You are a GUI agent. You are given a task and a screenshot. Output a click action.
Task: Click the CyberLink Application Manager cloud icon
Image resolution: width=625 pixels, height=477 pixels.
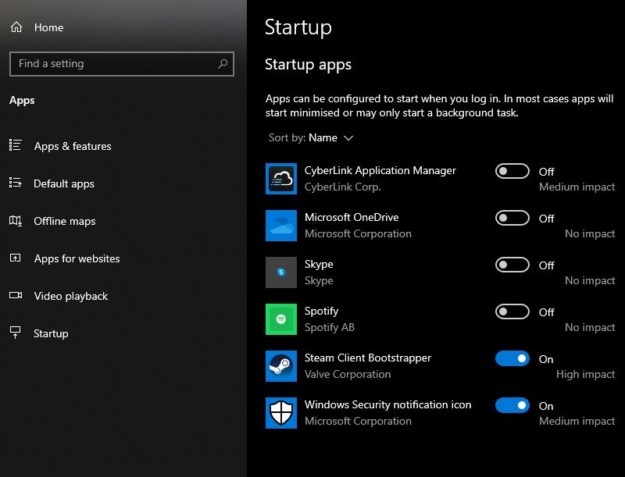coord(281,179)
